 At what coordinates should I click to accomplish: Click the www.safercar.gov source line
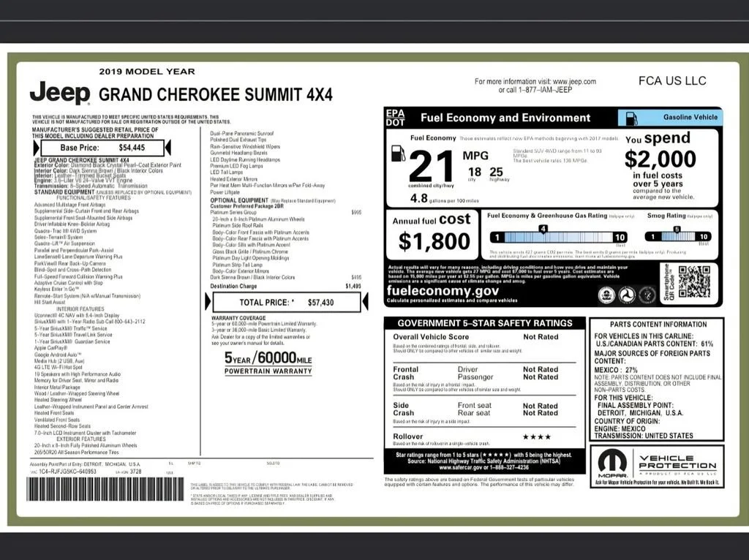[484, 467]
